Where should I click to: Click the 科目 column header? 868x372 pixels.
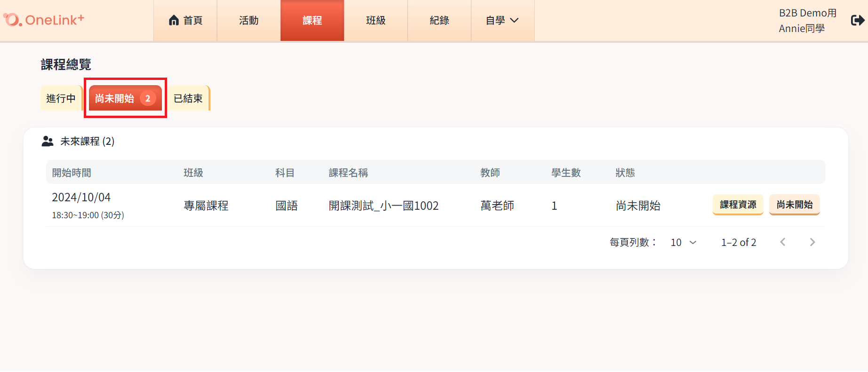tap(285, 173)
